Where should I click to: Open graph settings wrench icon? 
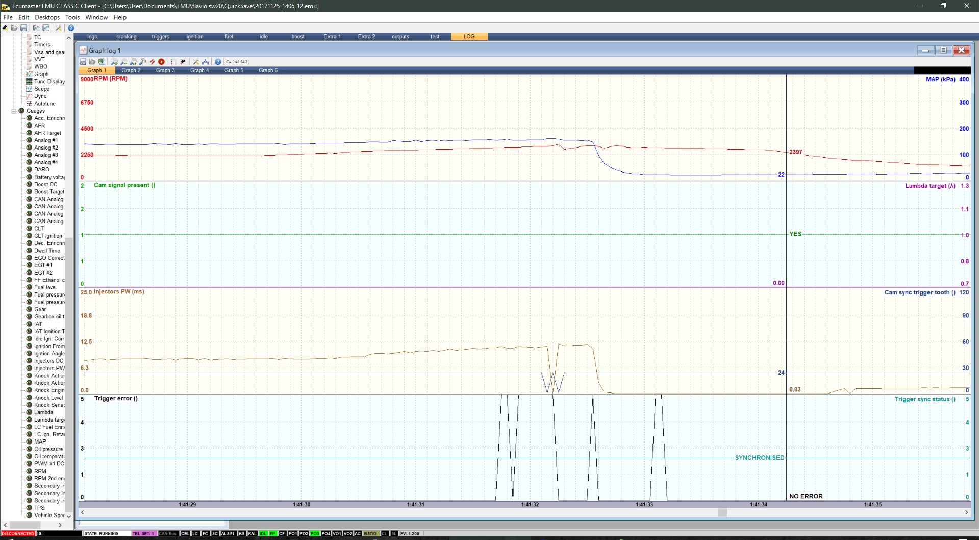[196, 62]
